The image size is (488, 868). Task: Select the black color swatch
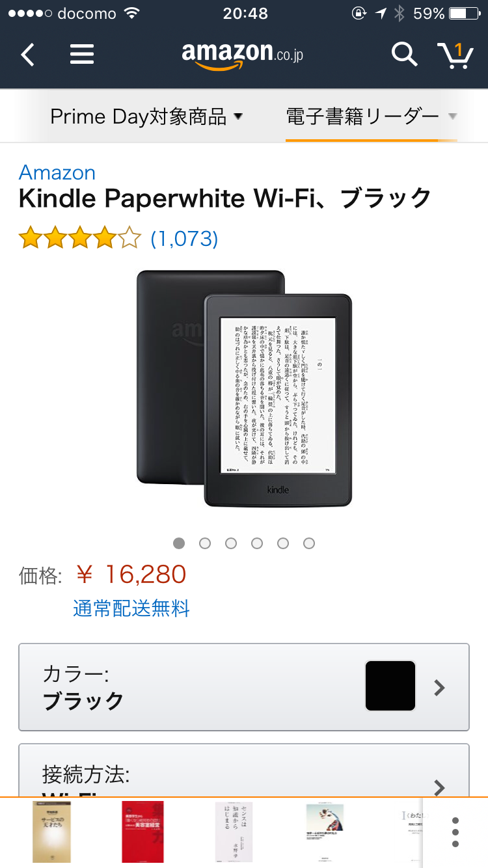390,686
